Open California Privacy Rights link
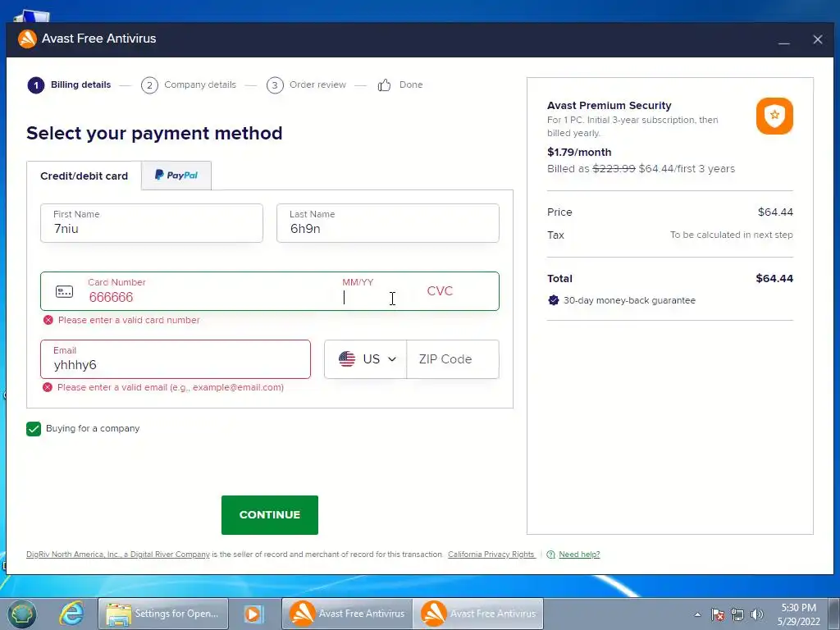The image size is (840, 630). click(x=491, y=555)
